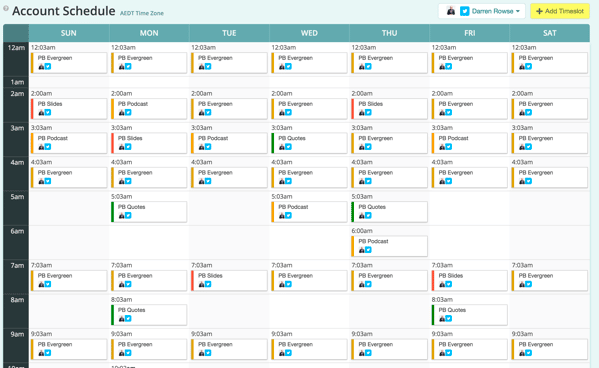
Task: Open Friday 3:03am PB Podcast timeslot
Action: (x=470, y=143)
